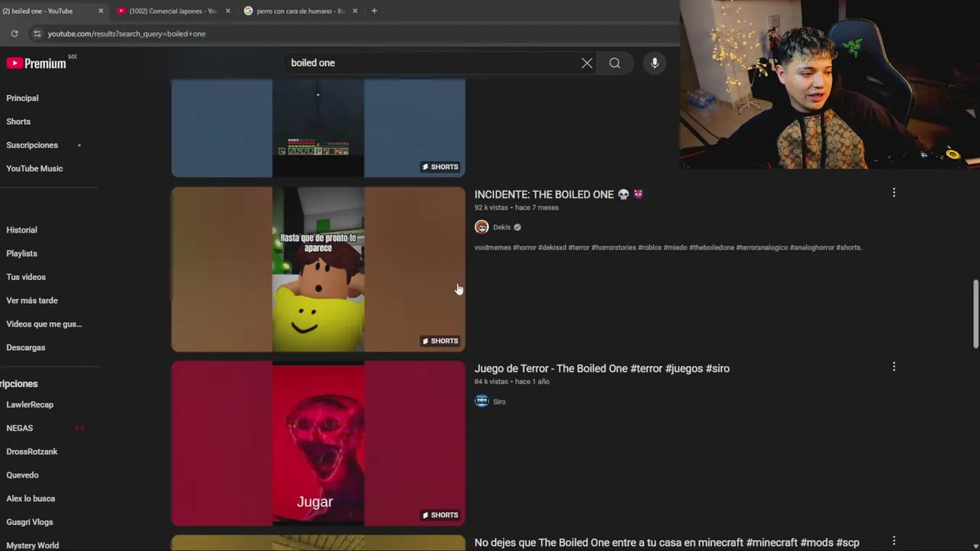The width and height of the screenshot is (980, 551).
Task: Click the browser address bar URL
Action: tap(126, 34)
